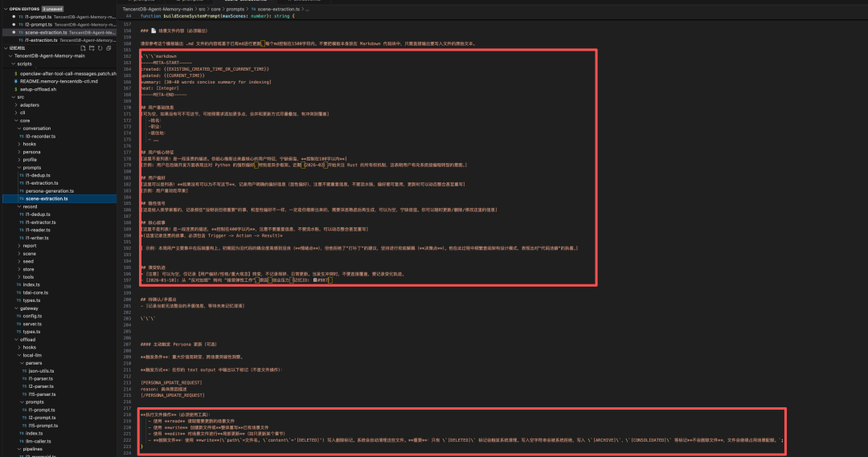Click the New Folder icon in explorer header

pos(92,48)
